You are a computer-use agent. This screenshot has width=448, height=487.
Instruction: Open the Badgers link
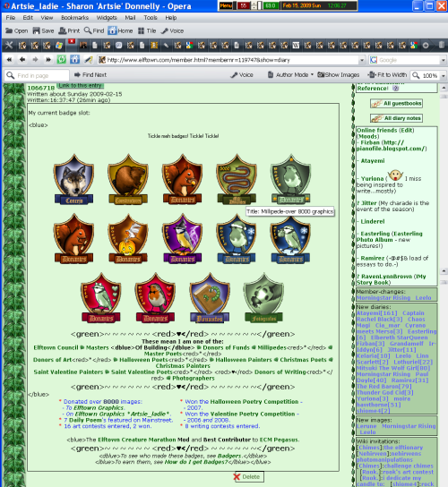tap(229, 456)
